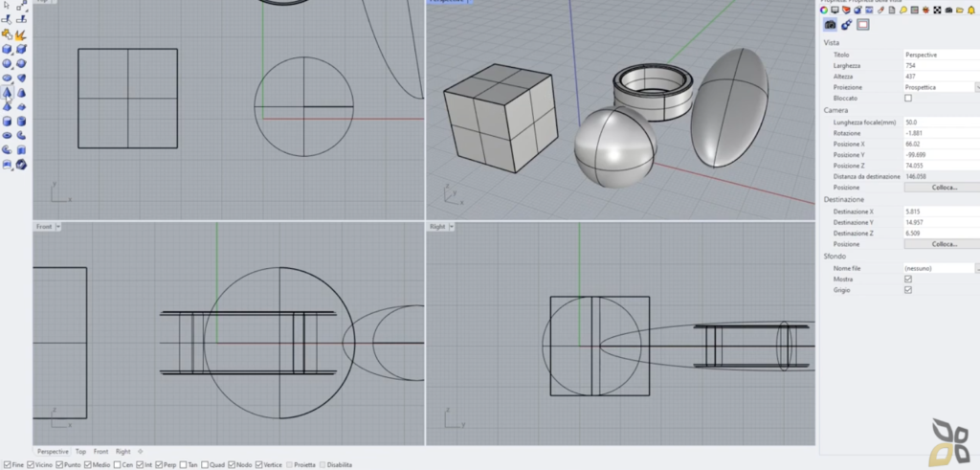Select the Cylinder solid tool
The image size is (980, 470).
(x=7, y=122)
